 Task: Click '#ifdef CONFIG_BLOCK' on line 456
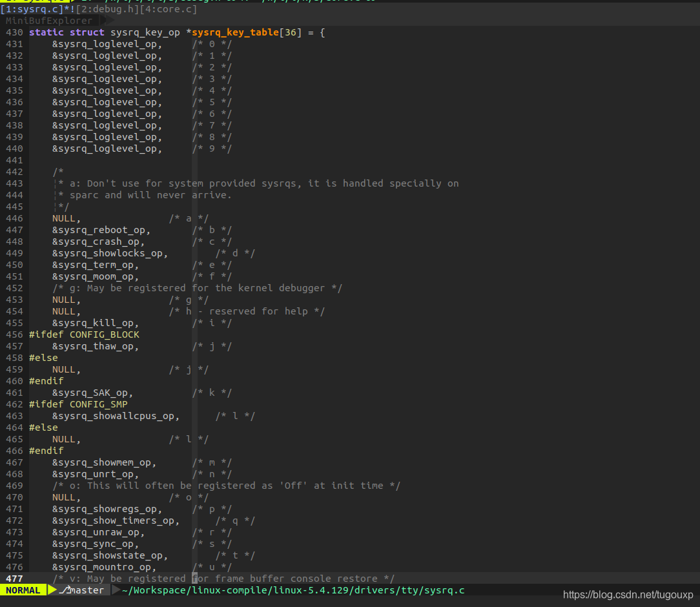tap(84, 334)
